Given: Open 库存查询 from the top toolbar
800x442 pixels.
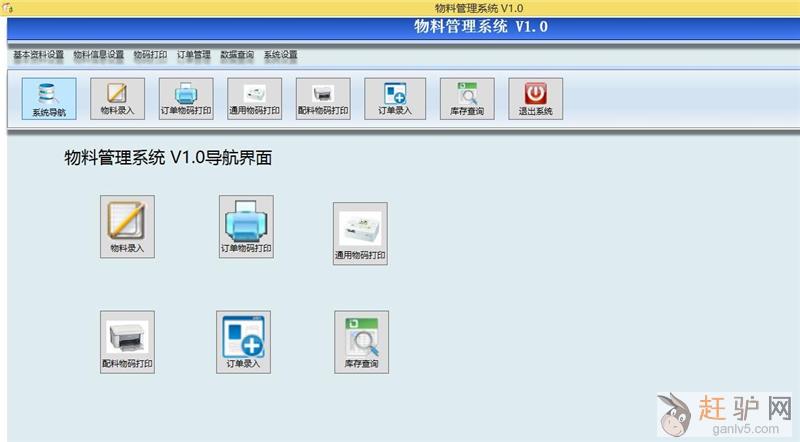Looking at the screenshot, I should tap(467, 99).
